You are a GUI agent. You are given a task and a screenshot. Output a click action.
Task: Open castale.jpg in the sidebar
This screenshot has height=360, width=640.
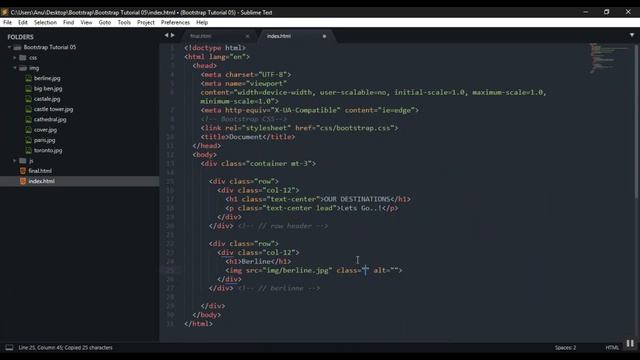tap(47, 99)
